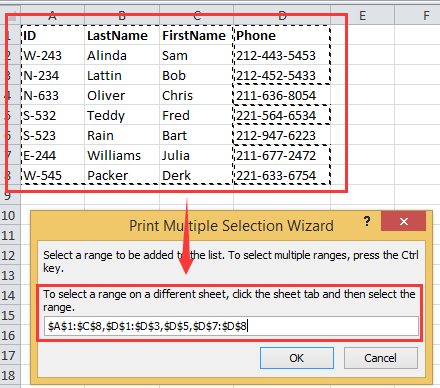Screen dimensions: 440x388
Task: Select phone cell 212-443-5453
Action: tap(282, 55)
